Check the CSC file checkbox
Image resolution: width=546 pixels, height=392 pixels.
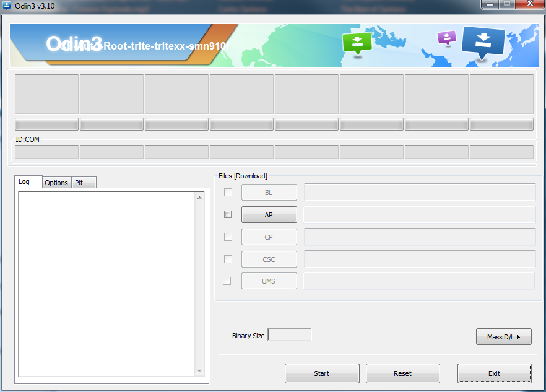click(x=228, y=259)
